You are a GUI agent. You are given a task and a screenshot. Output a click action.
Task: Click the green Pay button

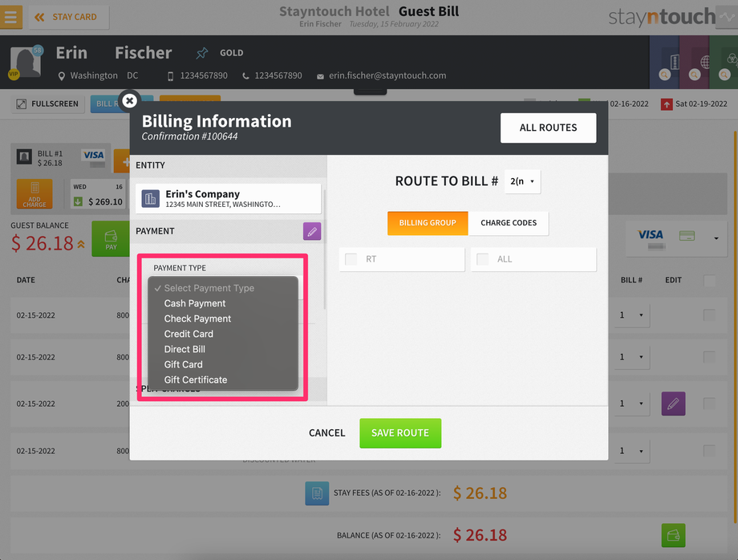tap(111, 238)
